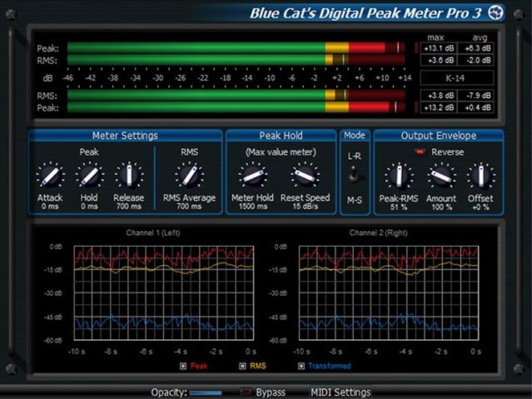Click the bottom Peak level meter bar

236,108
